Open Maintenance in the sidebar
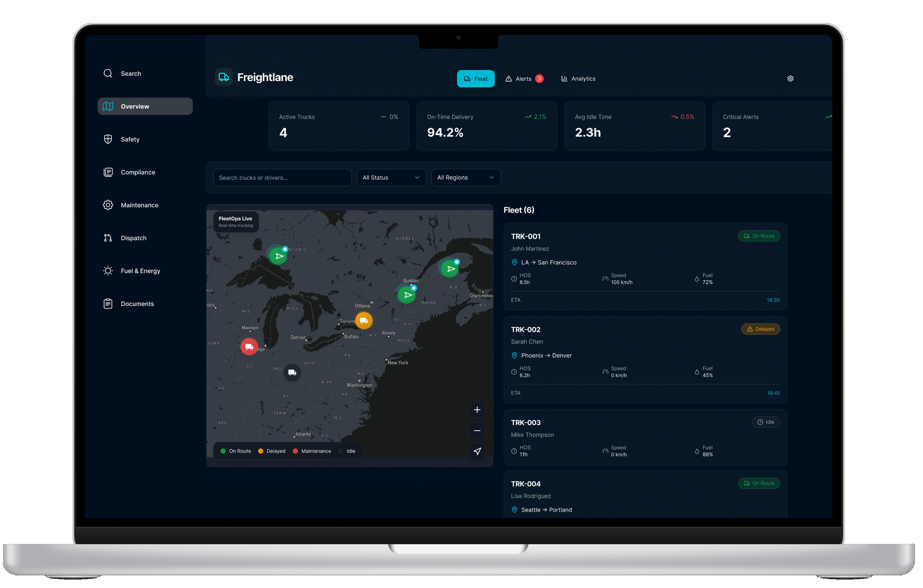 pyautogui.click(x=139, y=205)
